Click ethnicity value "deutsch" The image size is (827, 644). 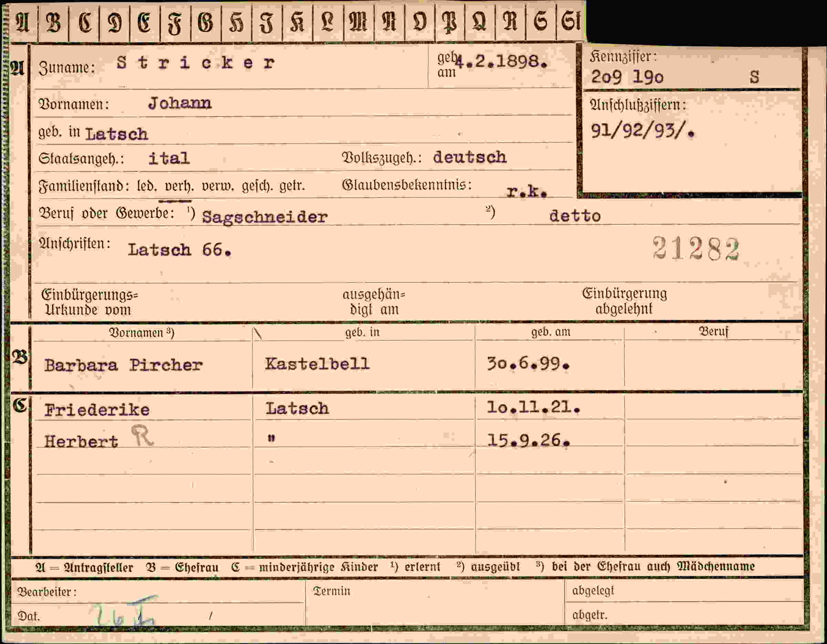tap(470, 157)
